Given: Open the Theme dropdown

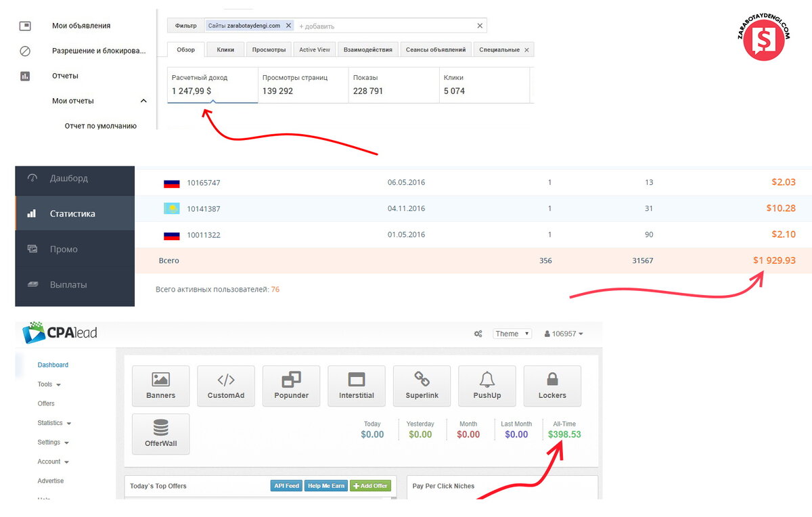Looking at the screenshot, I should click(512, 334).
